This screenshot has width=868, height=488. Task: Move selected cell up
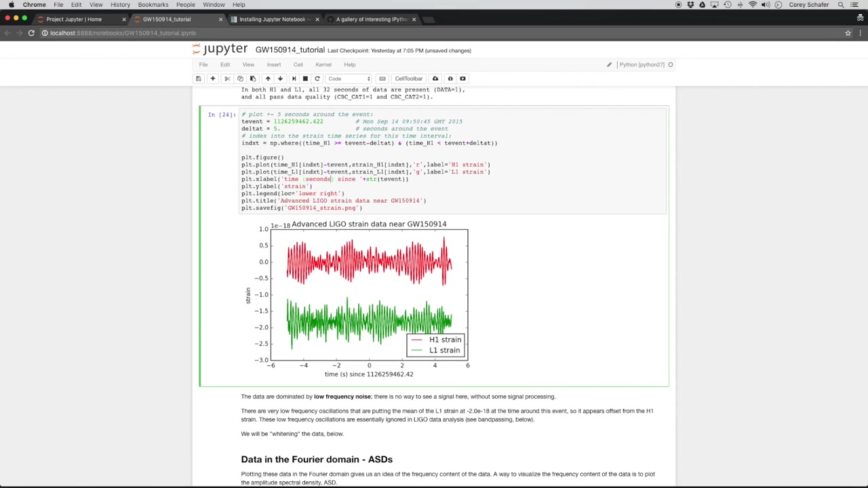(268, 79)
